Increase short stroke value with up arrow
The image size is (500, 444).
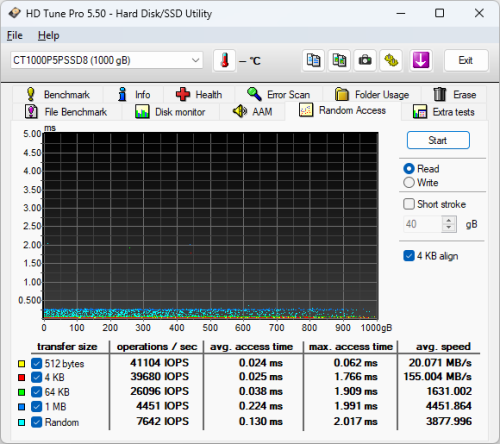click(449, 220)
